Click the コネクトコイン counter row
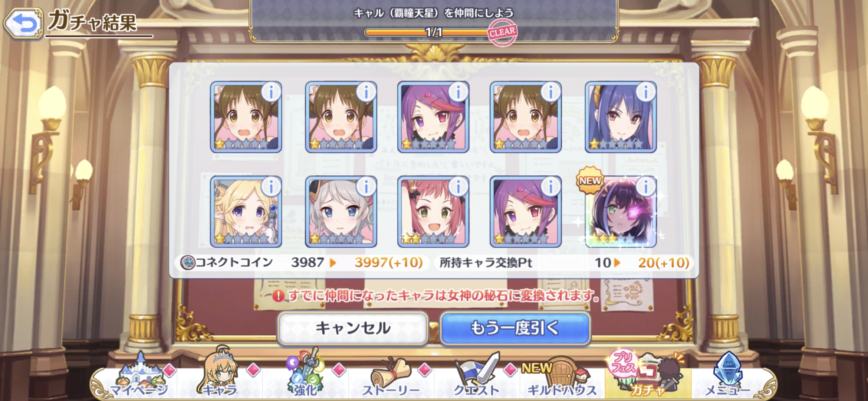Image resolution: width=868 pixels, height=401 pixels. click(302, 263)
